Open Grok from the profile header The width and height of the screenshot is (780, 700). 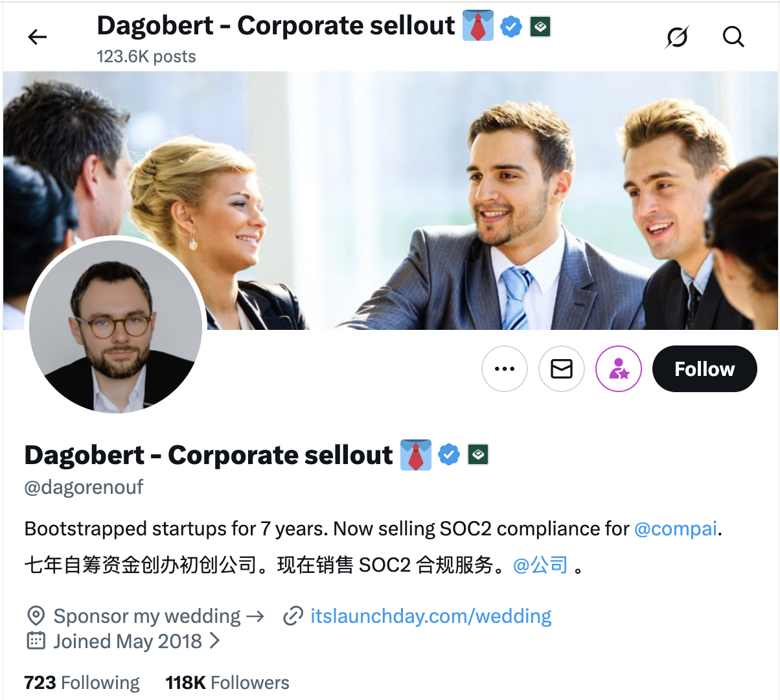[676, 37]
